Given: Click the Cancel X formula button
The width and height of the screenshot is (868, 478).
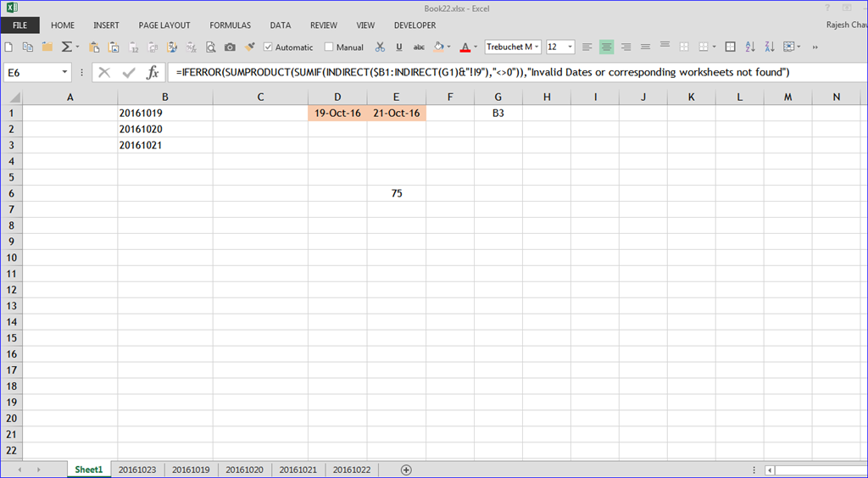Looking at the screenshot, I should tap(104, 73).
